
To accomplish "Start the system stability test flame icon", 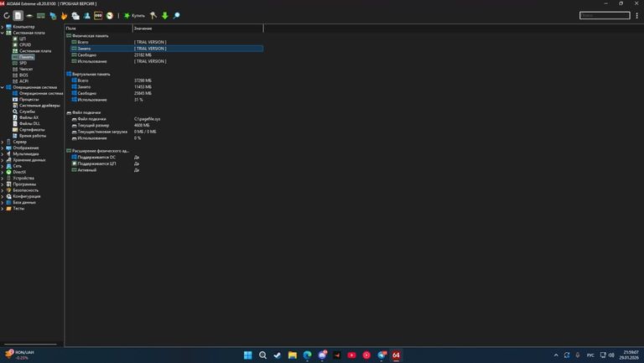I will 64,16.
